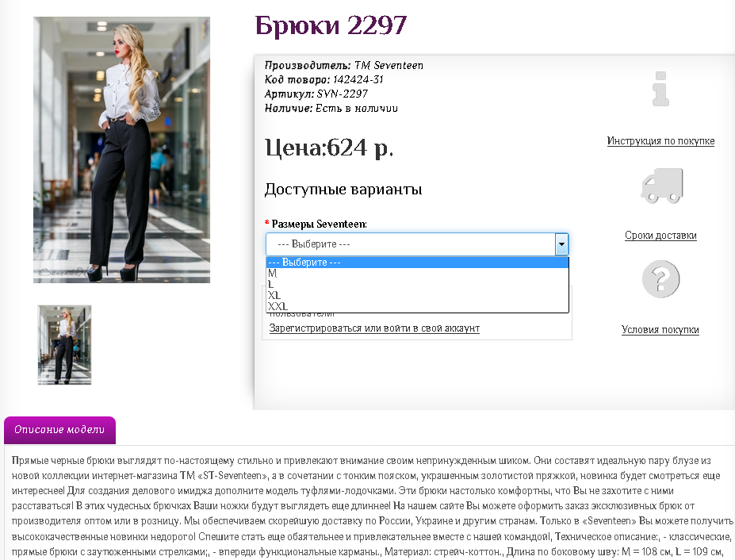735x560 pixels.
Task: Open the Инструкция по покупке link
Action: click(x=660, y=141)
